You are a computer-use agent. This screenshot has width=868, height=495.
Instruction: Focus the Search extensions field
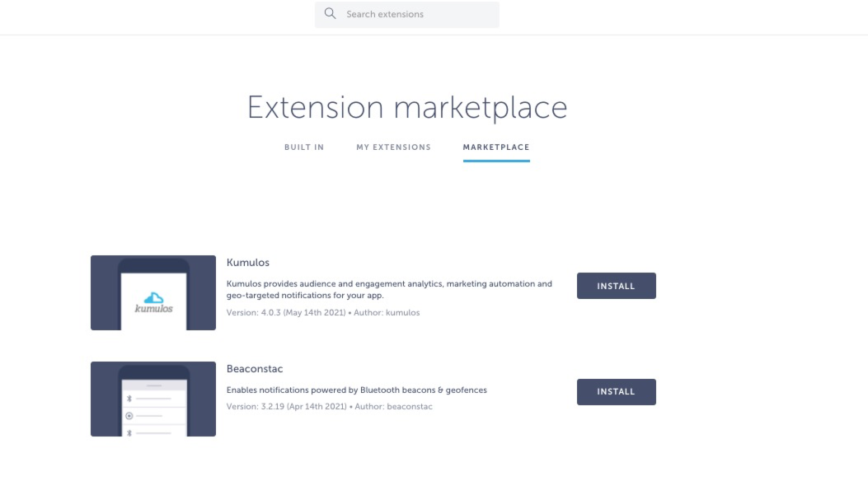click(x=407, y=14)
